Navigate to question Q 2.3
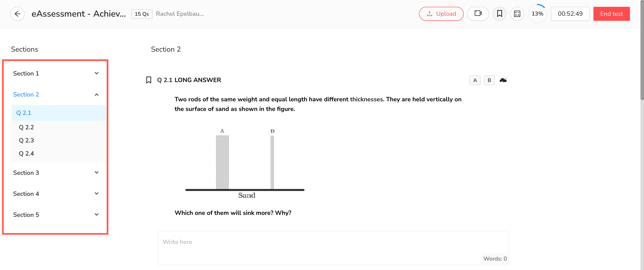 coord(27,140)
